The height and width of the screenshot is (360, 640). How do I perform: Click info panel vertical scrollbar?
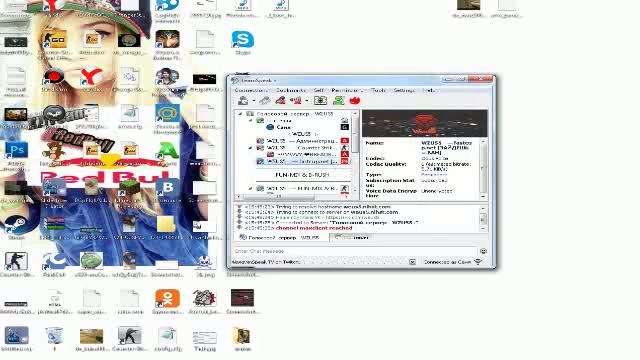pyautogui.click(x=484, y=169)
